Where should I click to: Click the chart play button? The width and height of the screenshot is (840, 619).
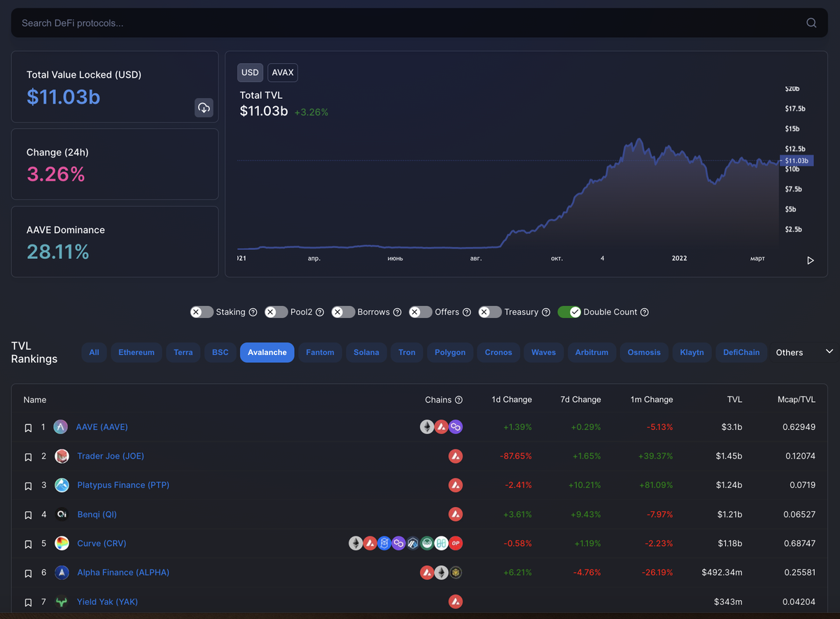click(811, 260)
